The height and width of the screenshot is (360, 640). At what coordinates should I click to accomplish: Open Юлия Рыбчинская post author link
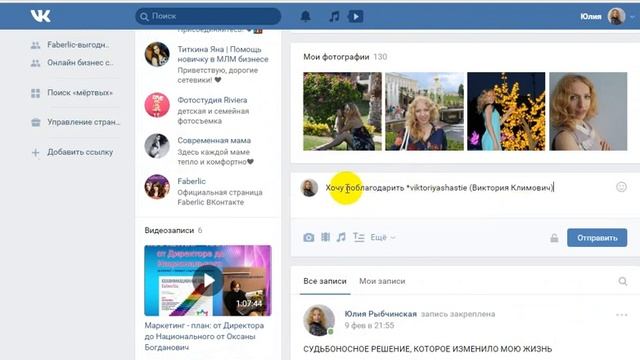pyautogui.click(x=380, y=314)
